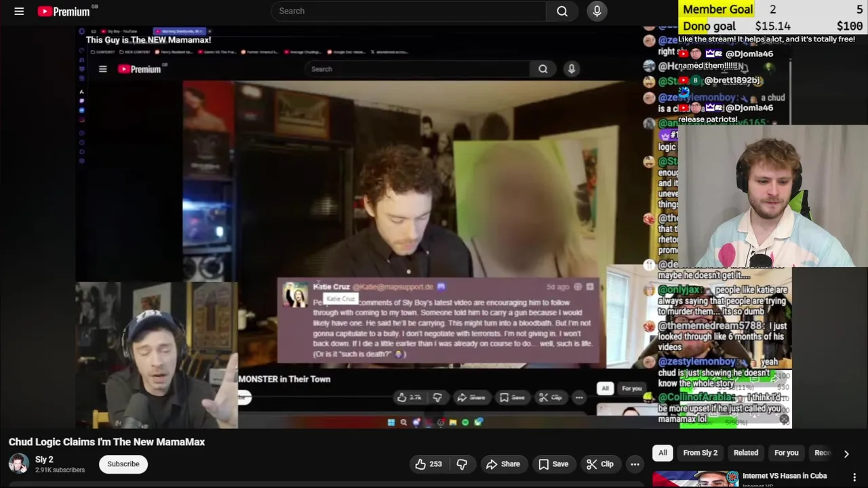Select the inner recorded page's All chip
This screenshot has width=868, height=488.
click(x=605, y=388)
